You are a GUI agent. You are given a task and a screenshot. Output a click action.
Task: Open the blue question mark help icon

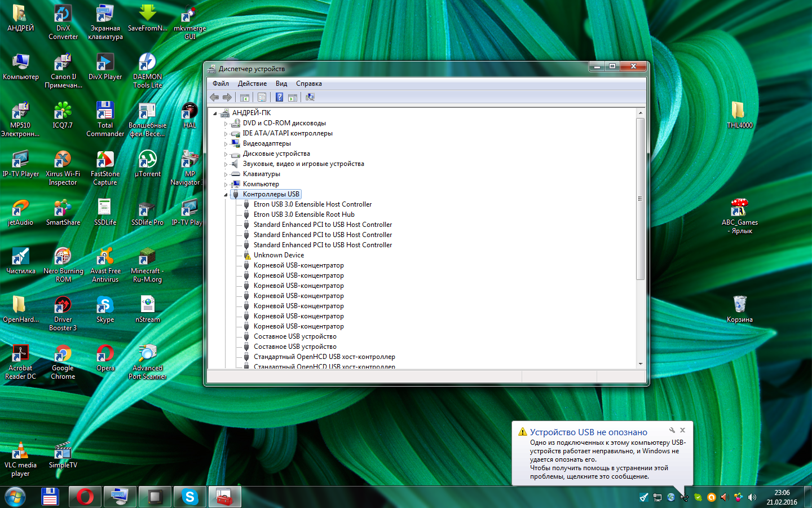click(x=279, y=97)
